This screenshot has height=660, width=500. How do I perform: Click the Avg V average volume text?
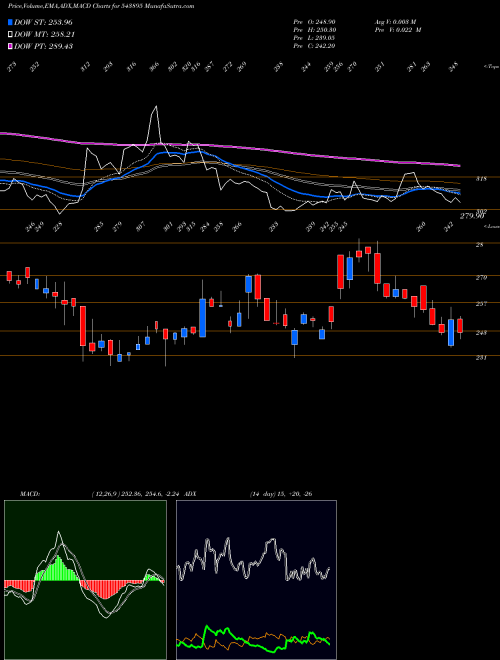pos(395,21)
